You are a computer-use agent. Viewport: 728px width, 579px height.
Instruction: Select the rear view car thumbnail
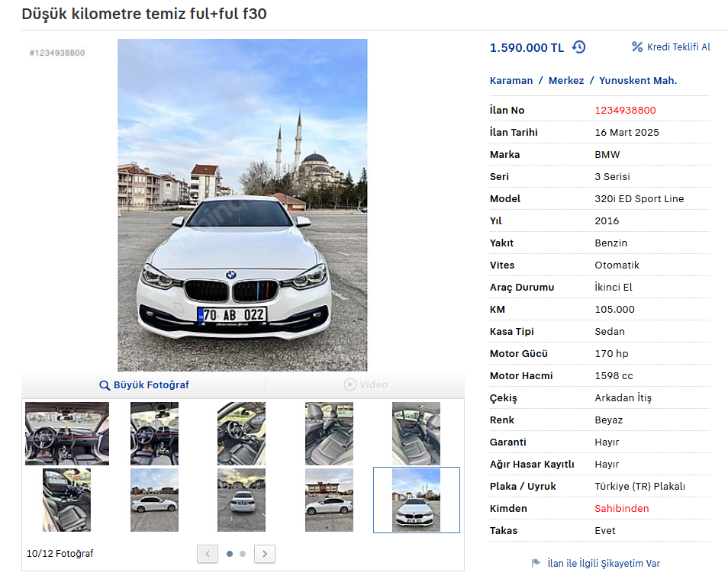tap(241, 500)
